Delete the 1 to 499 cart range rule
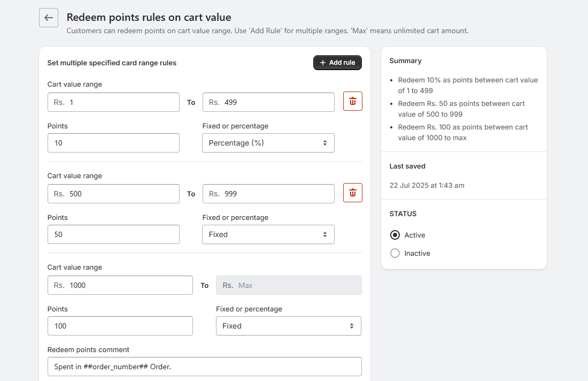Viewport: 588px width, 381px height. pos(352,101)
